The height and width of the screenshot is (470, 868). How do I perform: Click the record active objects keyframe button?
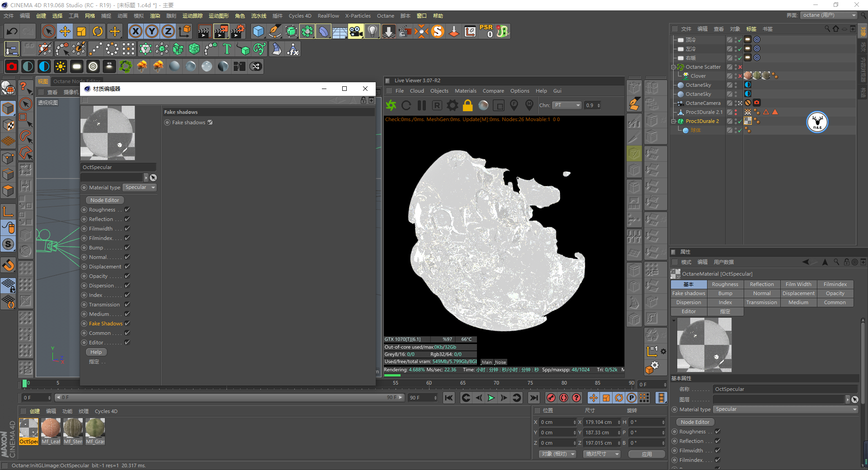coord(551,398)
